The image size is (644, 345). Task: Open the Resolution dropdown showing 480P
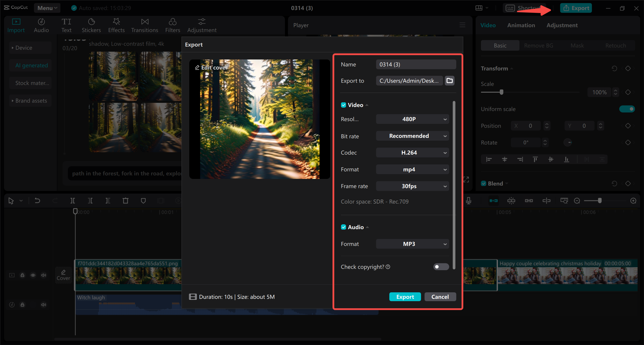pyautogui.click(x=412, y=119)
